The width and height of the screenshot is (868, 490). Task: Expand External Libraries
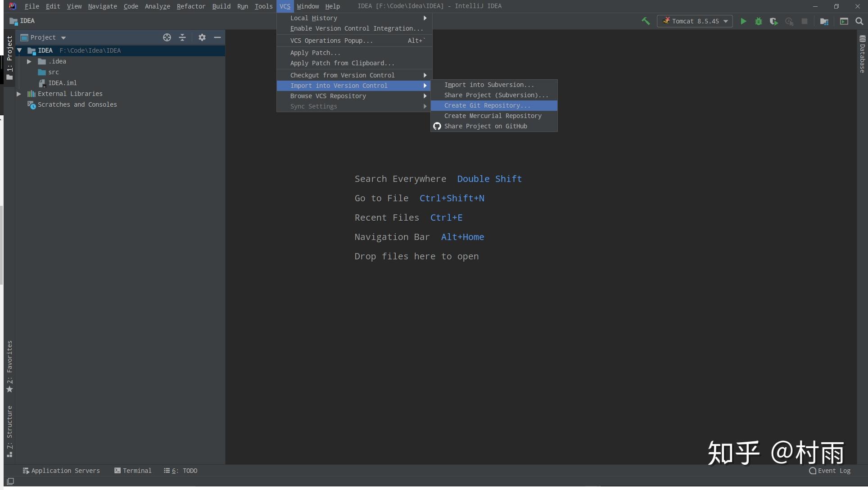[18, 94]
